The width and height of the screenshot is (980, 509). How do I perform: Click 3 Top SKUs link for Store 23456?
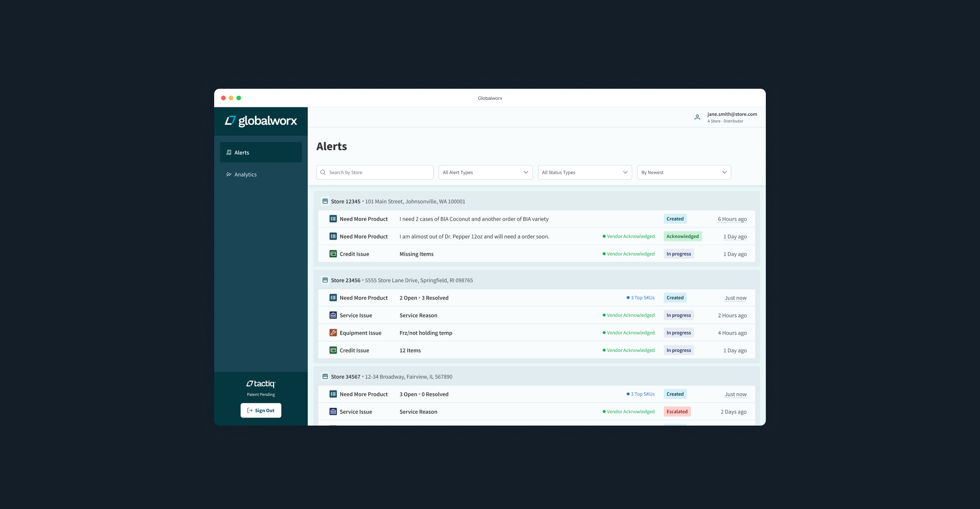(642, 298)
